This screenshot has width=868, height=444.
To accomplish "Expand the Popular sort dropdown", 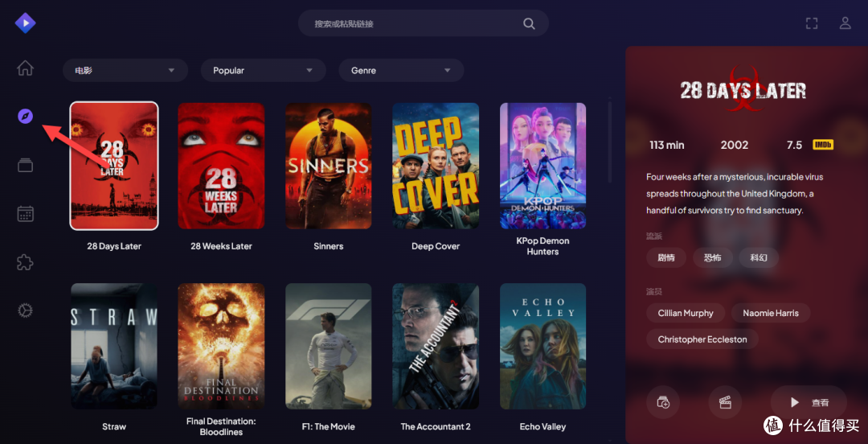I will (263, 71).
